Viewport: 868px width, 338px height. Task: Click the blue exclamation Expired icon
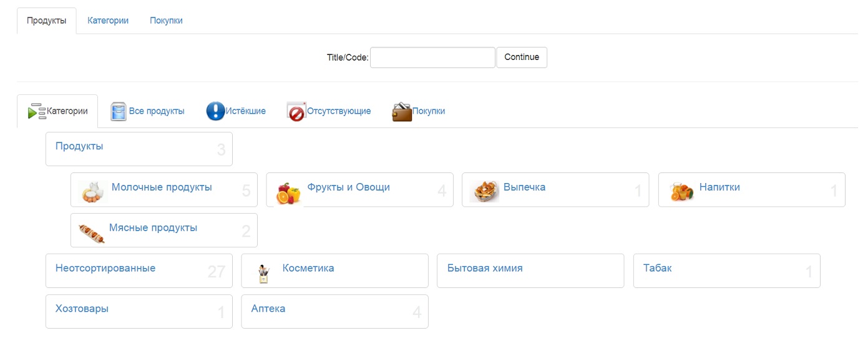coord(215,111)
